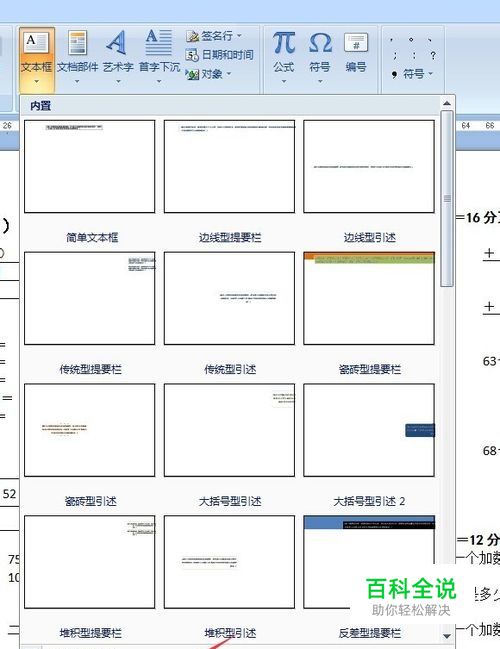500x649 pixels.
Task: Click the 瓷砖型引述 label
Action: click(x=90, y=501)
